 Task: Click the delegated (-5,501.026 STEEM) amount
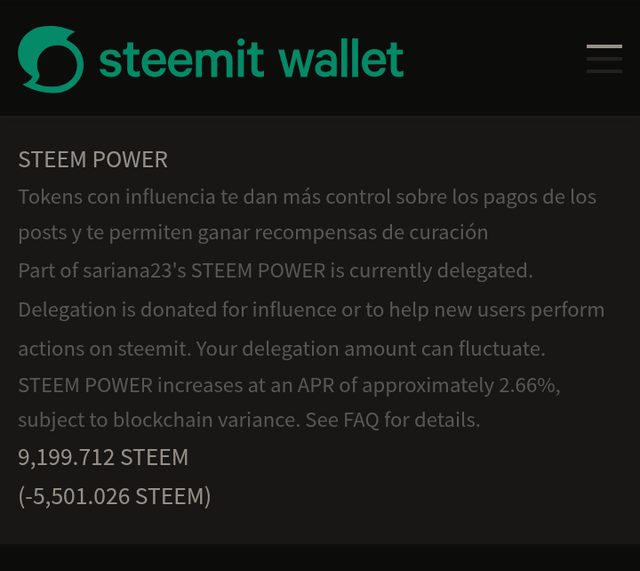click(115, 496)
